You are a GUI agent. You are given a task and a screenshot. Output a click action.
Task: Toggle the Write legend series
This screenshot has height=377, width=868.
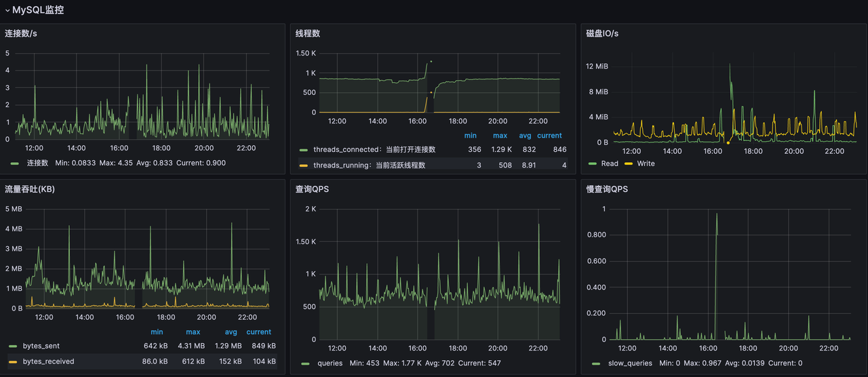tap(646, 163)
